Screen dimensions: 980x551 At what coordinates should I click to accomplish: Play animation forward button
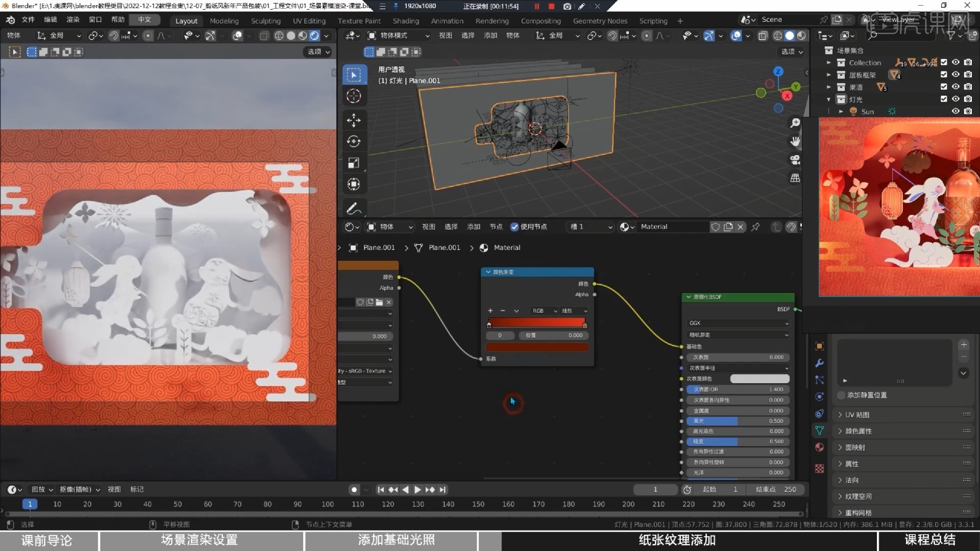[418, 490]
